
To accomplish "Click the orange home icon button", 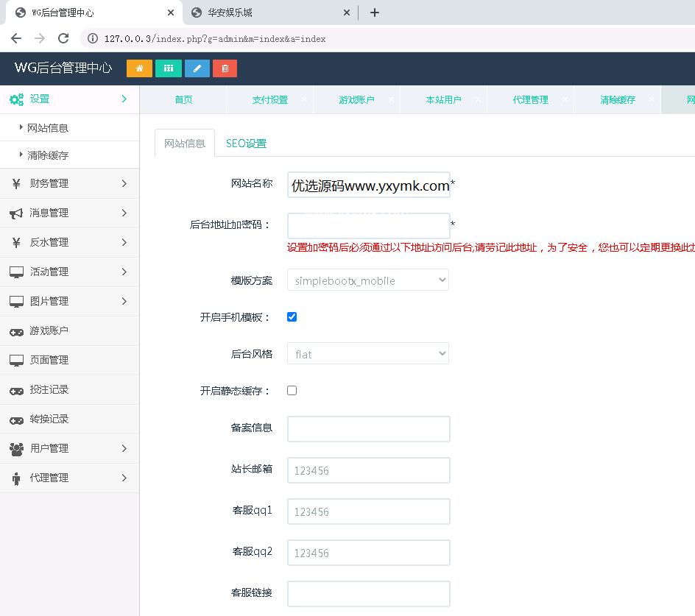I will (139, 68).
